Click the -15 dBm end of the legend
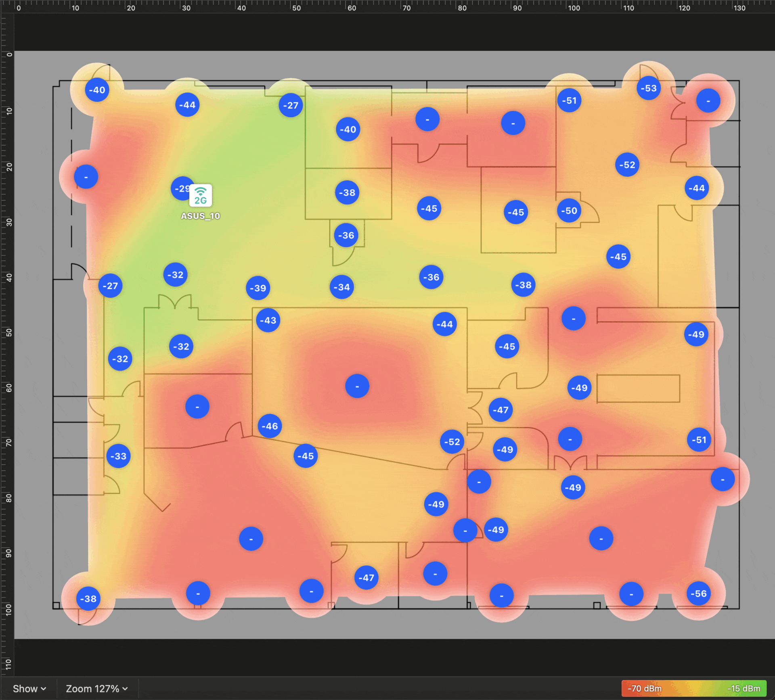 click(744, 689)
